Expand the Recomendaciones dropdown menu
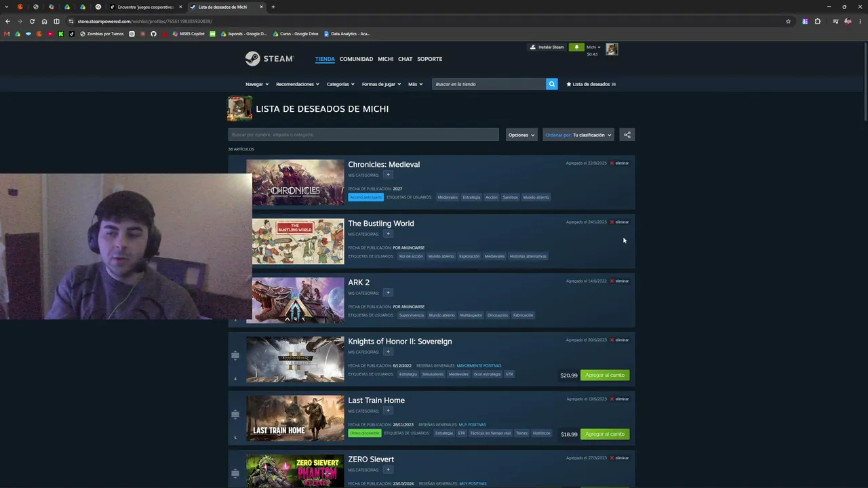The height and width of the screenshot is (488, 868). [x=298, y=84]
